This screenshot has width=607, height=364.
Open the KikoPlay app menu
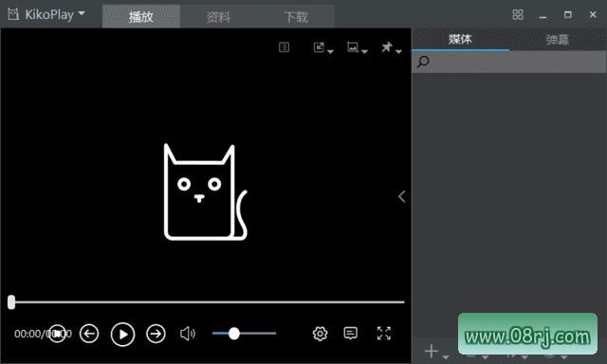pyautogui.click(x=46, y=15)
